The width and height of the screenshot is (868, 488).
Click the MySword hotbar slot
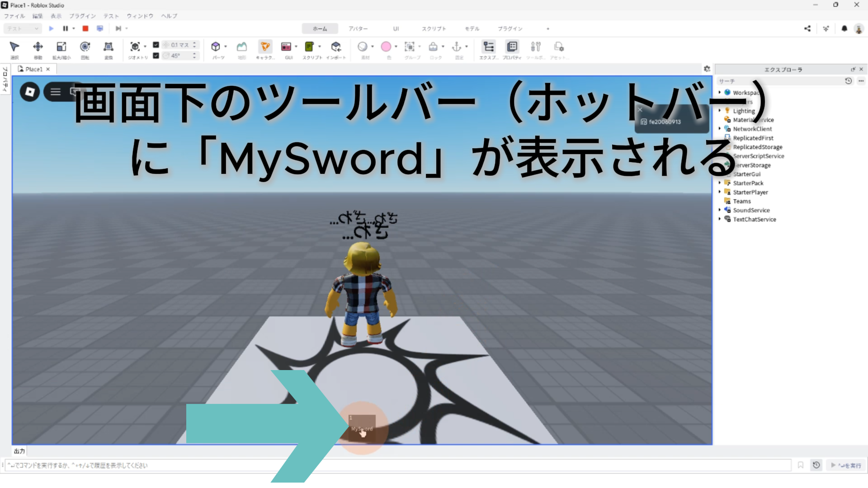362,427
